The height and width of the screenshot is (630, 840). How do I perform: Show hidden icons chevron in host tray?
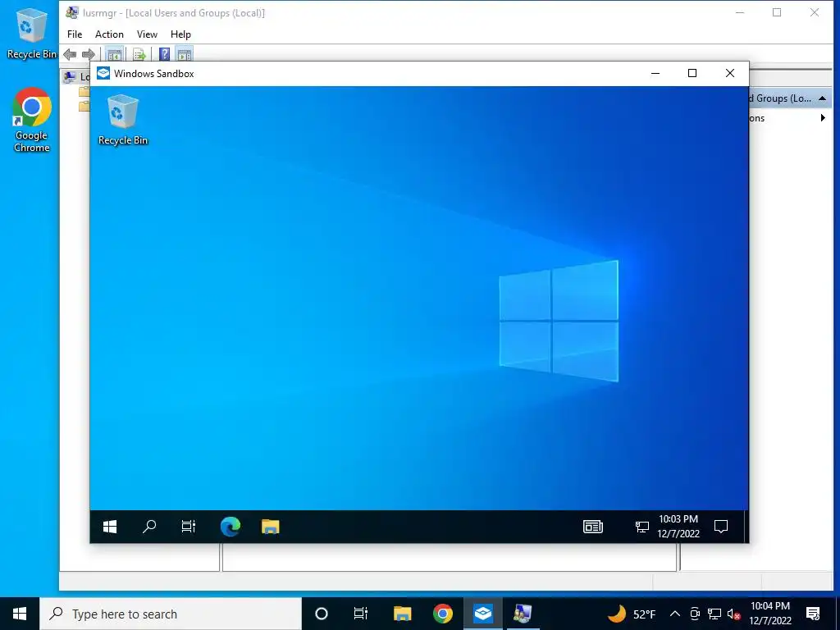tap(675, 614)
